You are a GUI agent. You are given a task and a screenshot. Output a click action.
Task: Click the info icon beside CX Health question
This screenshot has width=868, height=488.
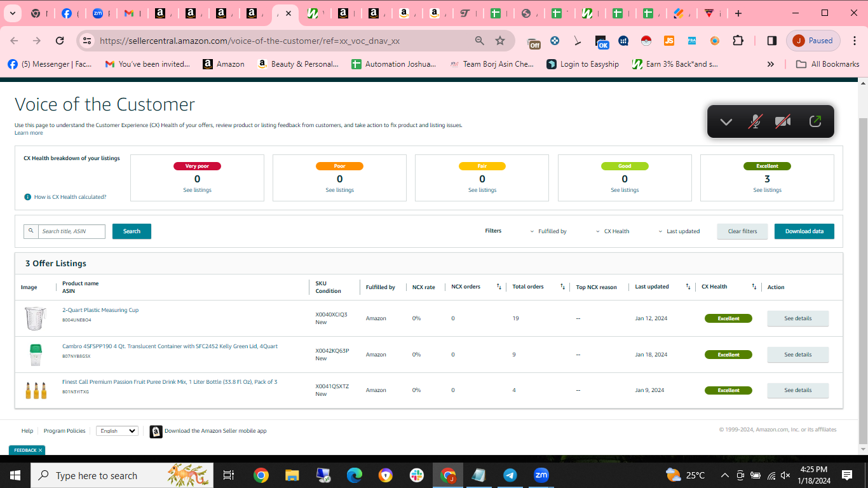[x=27, y=197]
